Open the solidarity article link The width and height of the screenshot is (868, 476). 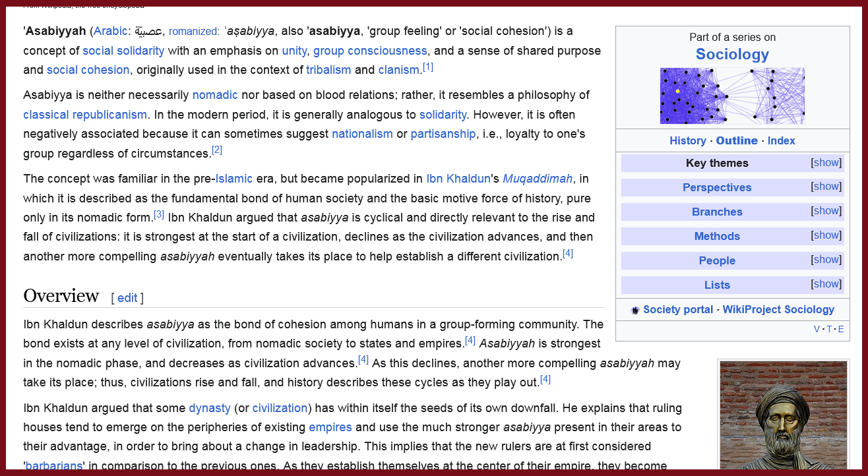click(x=443, y=115)
